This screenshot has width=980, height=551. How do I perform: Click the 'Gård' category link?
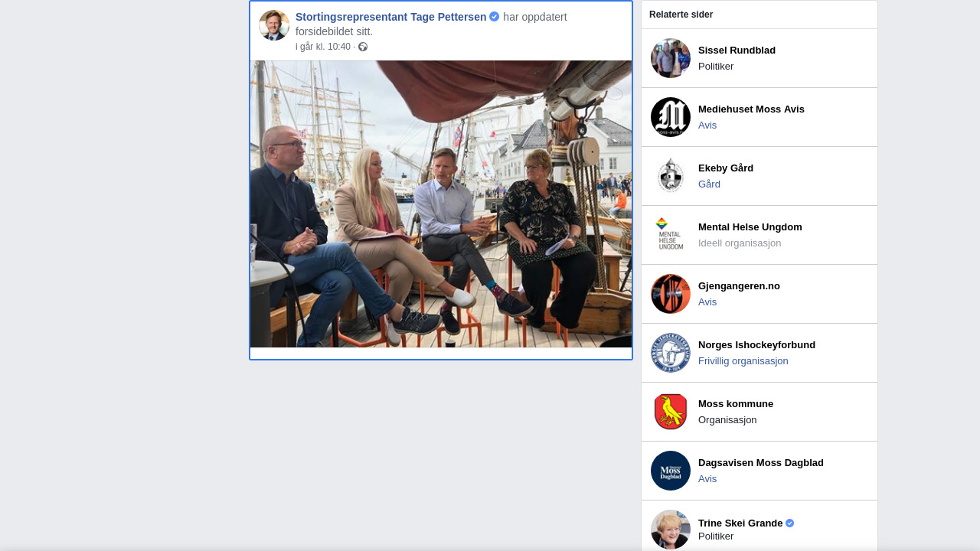click(x=709, y=184)
